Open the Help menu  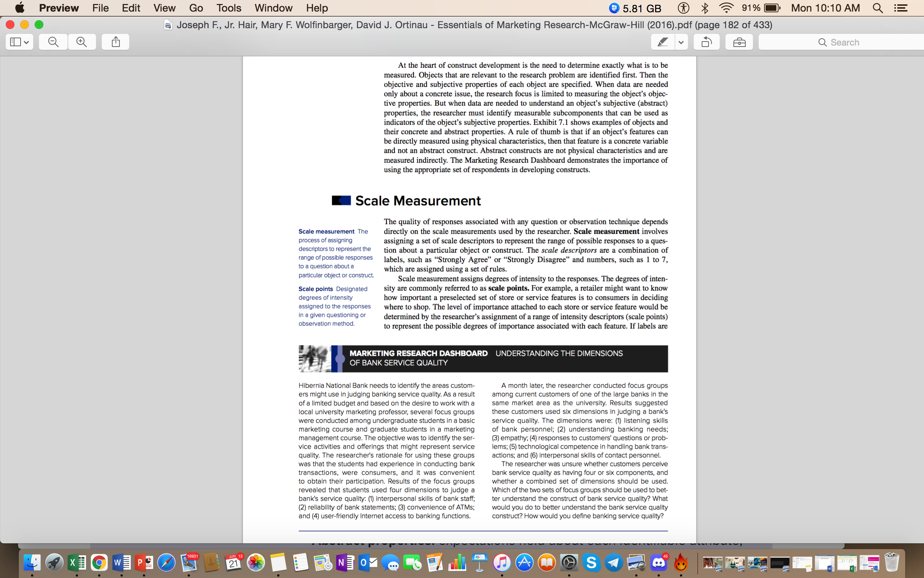pyautogui.click(x=317, y=8)
